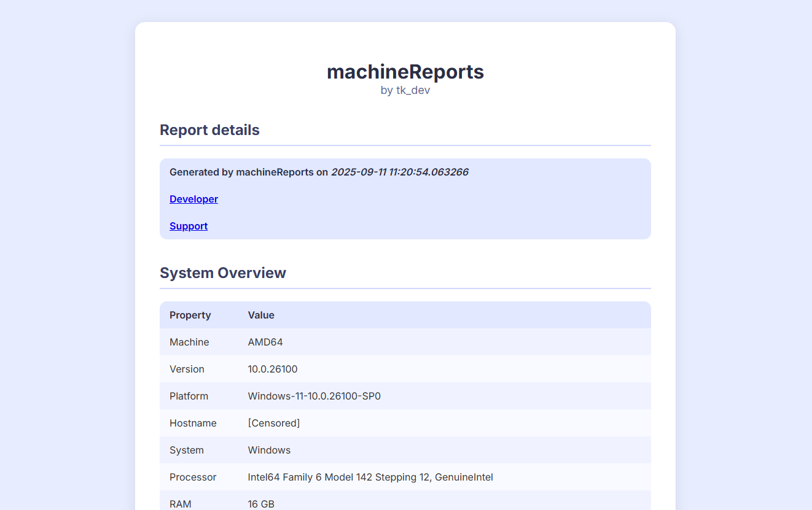This screenshot has width=812, height=510.
Task: Click the Hostname value [Censored]
Action: click(x=274, y=423)
